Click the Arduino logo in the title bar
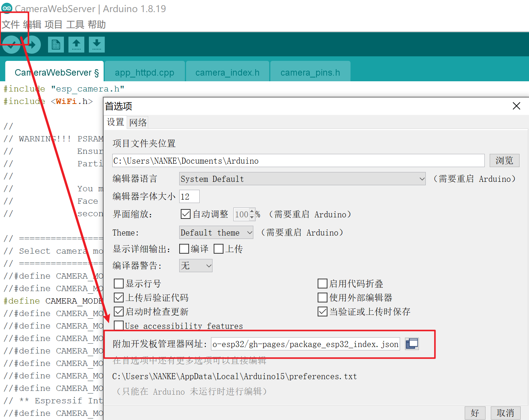This screenshot has width=529, height=420. click(7, 8)
